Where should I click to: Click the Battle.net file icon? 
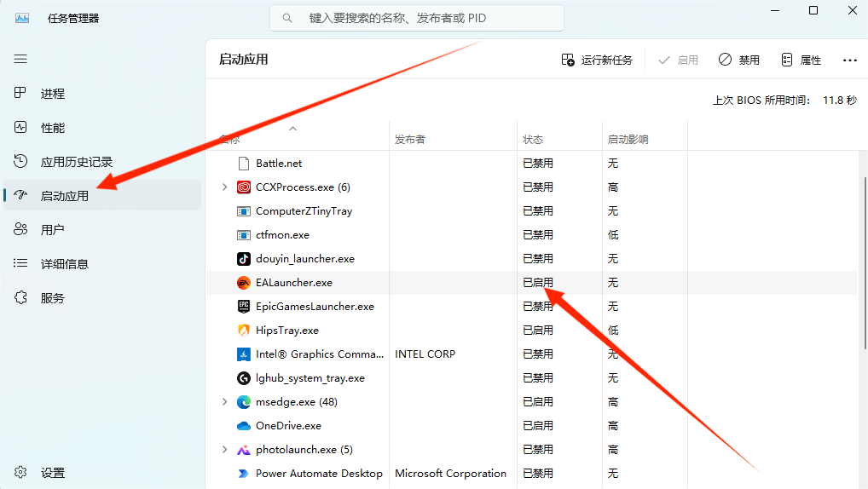click(244, 164)
